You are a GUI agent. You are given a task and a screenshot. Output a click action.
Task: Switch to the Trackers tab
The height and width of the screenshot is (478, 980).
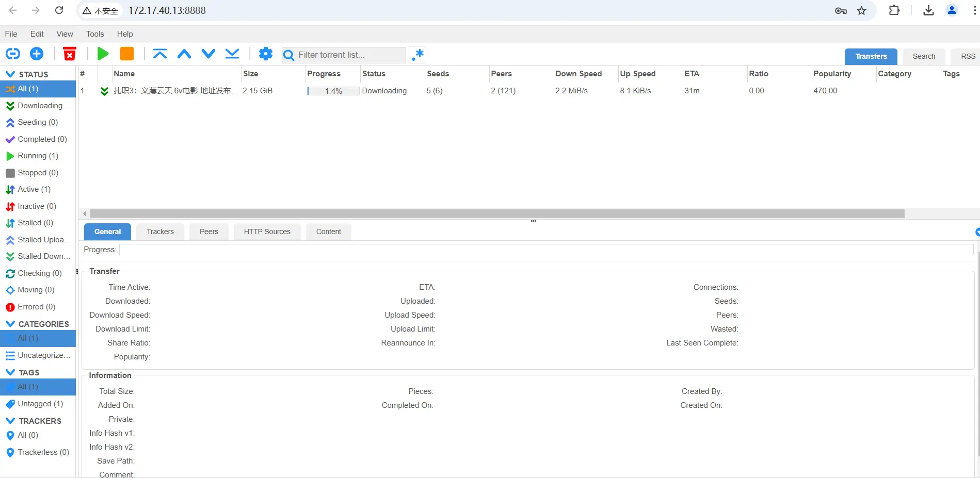click(x=160, y=232)
